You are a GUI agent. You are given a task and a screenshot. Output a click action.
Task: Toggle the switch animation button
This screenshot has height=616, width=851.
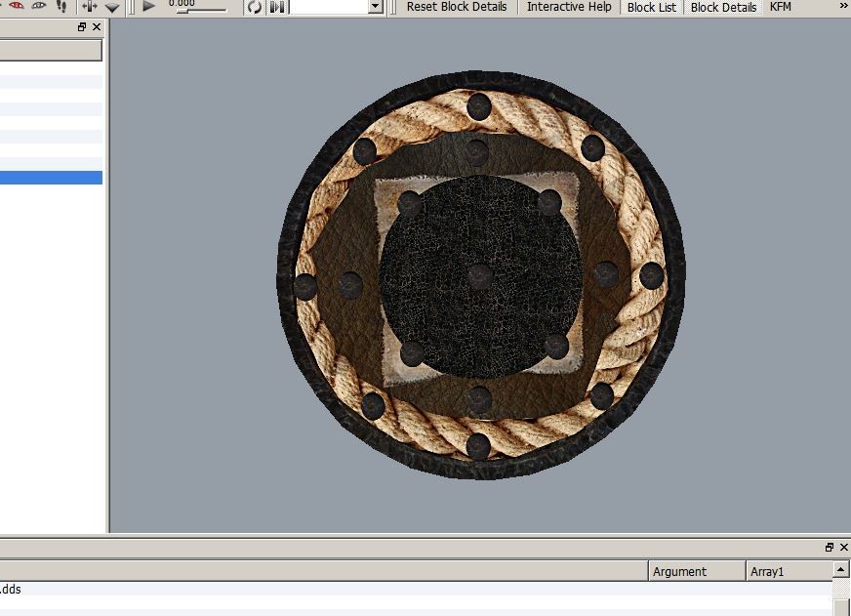coord(277,7)
